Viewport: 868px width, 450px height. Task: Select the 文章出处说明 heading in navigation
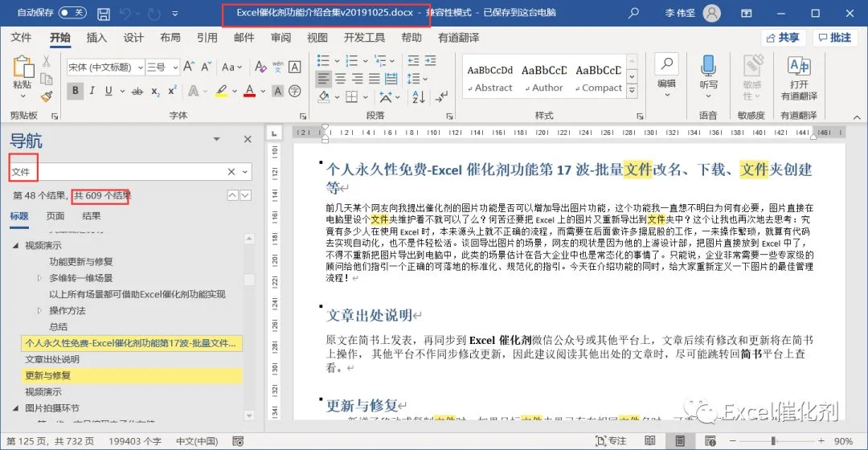52,359
